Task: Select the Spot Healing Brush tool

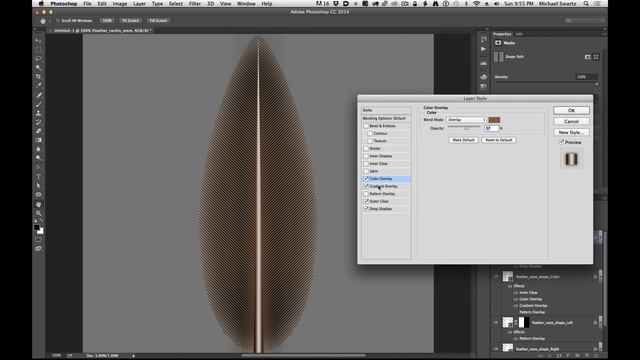Action: pyautogui.click(x=38, y=95)
